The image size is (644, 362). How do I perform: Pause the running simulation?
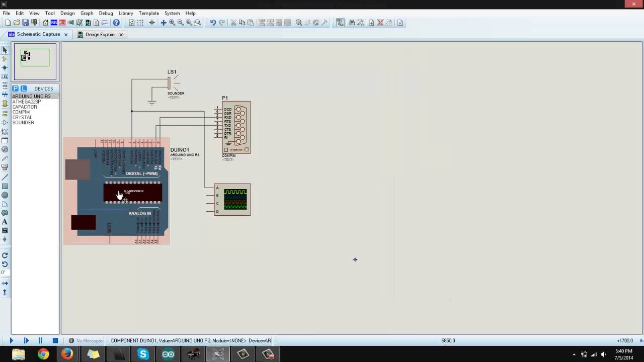[41, 340]
